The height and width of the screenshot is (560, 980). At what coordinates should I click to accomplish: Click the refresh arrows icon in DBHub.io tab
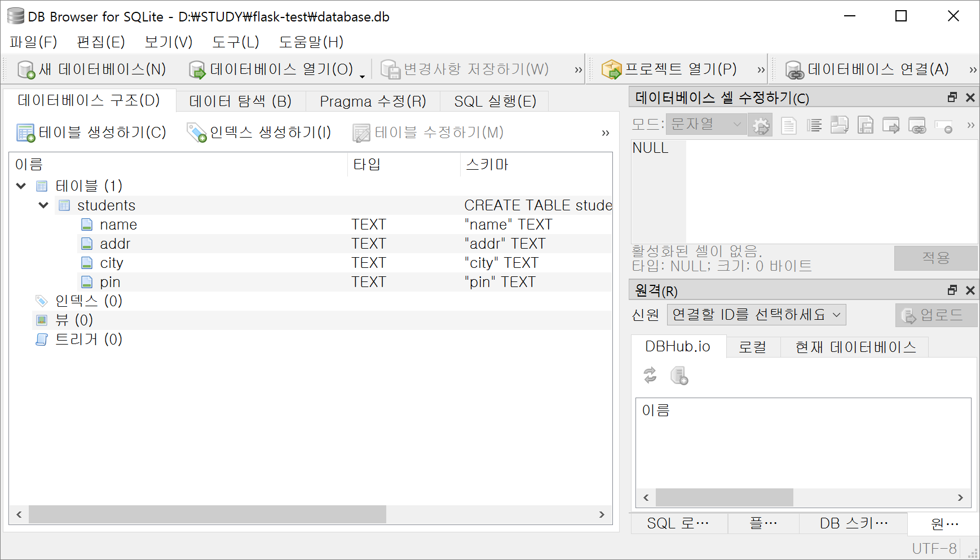650,375
